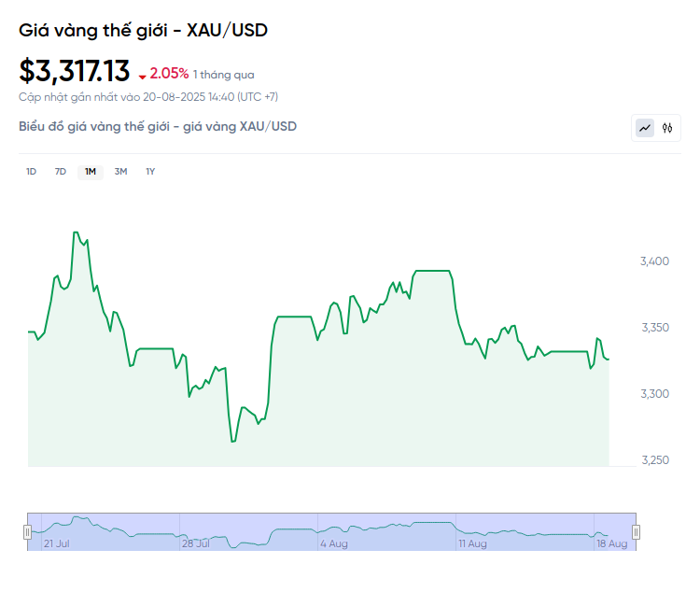Viewport: 700px width, 592px height.
Task: Grab the left handle of range navigator
Action: 27,532
